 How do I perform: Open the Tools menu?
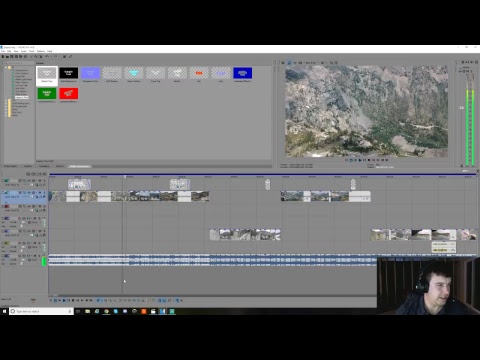pyautogui.click(x=32, y=51)
